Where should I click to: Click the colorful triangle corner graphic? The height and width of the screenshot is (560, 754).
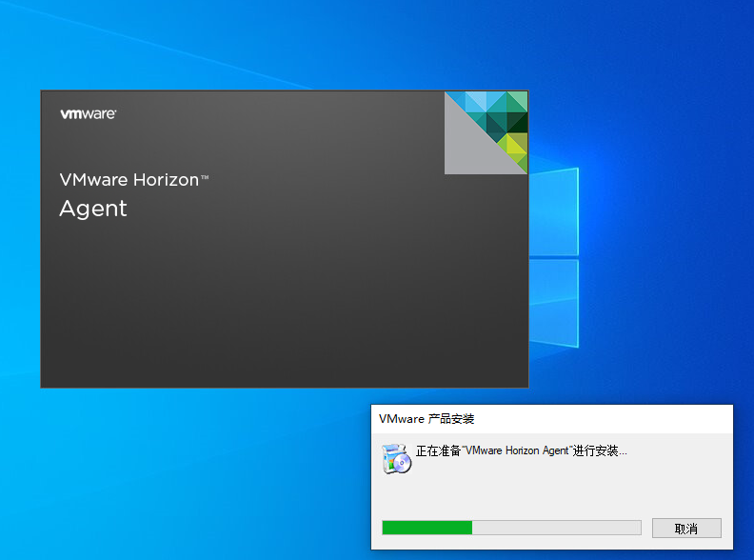click(486, 132)
